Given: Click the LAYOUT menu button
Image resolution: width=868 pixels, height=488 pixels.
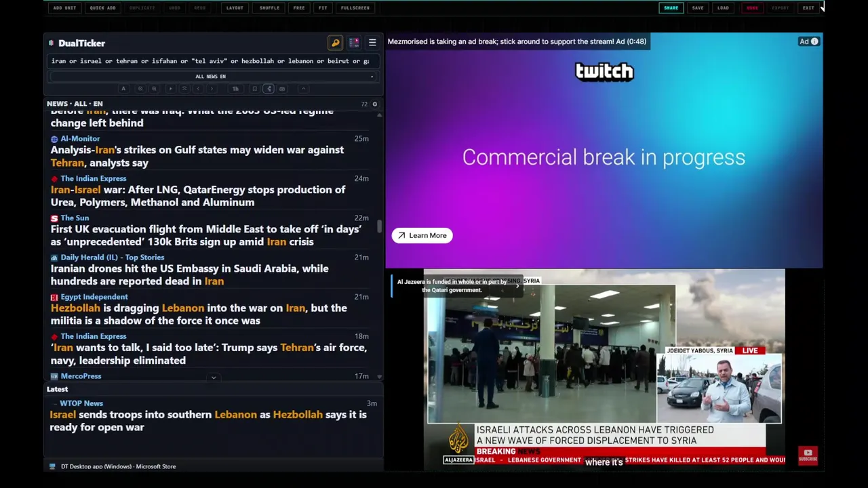Looking at the screenshot, I should pos(235,8).
